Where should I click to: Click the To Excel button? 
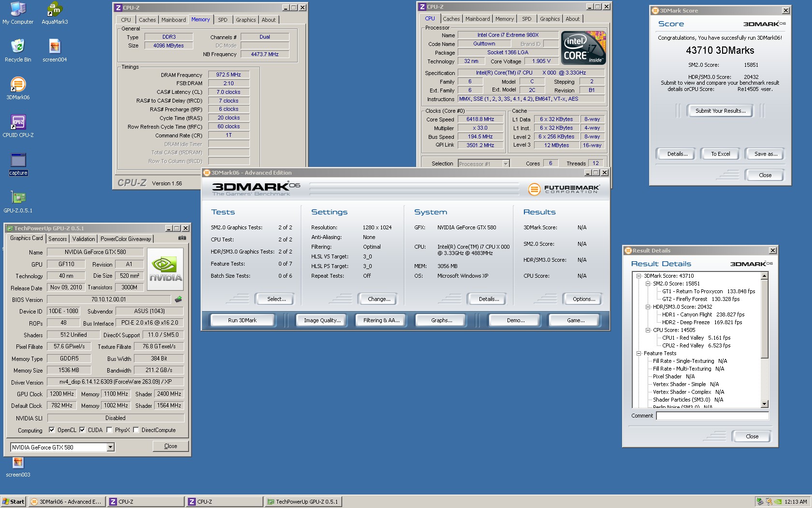720,154
